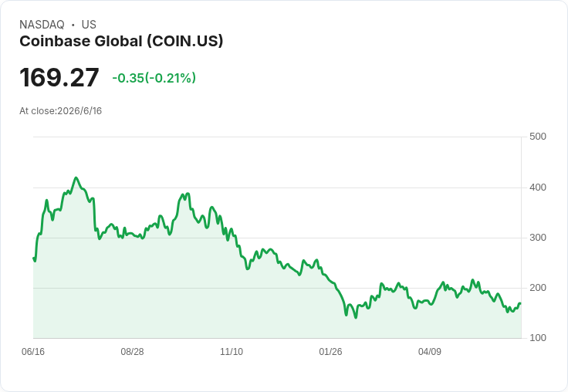Click the chart's highest peak above 400
The width and height of the screenshot is (568, 392).
pyautogui.click(x=76, y=178)
